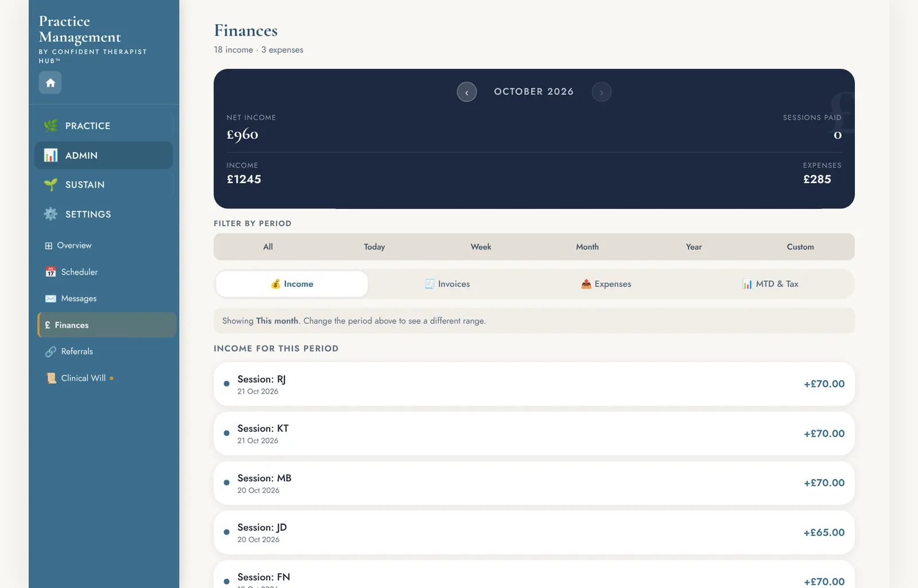The height and width of the screenshot is (588, 918).
Task: Go to previous month with left chevron
Action: pos(466,92)
